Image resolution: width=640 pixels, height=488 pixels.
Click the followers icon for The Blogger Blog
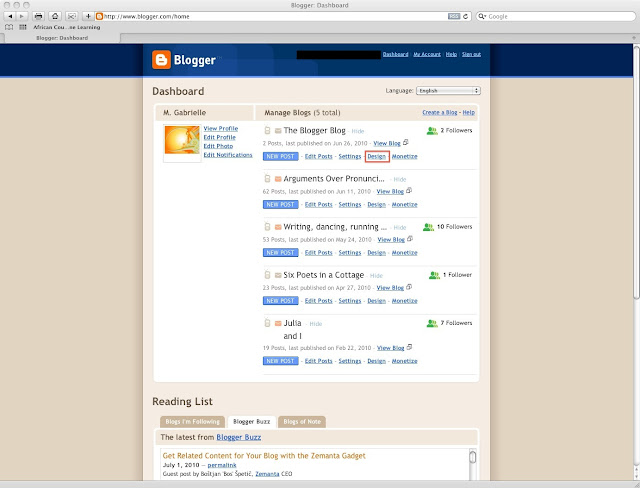432,131
